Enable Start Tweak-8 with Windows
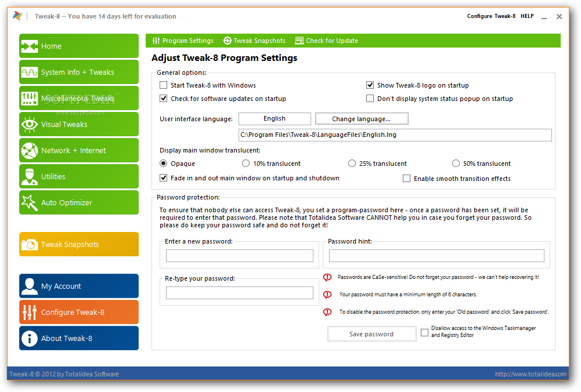 click(164, 85)
